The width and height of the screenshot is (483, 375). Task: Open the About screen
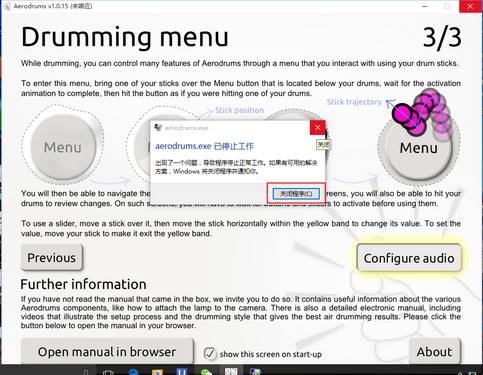click(434, 352)
